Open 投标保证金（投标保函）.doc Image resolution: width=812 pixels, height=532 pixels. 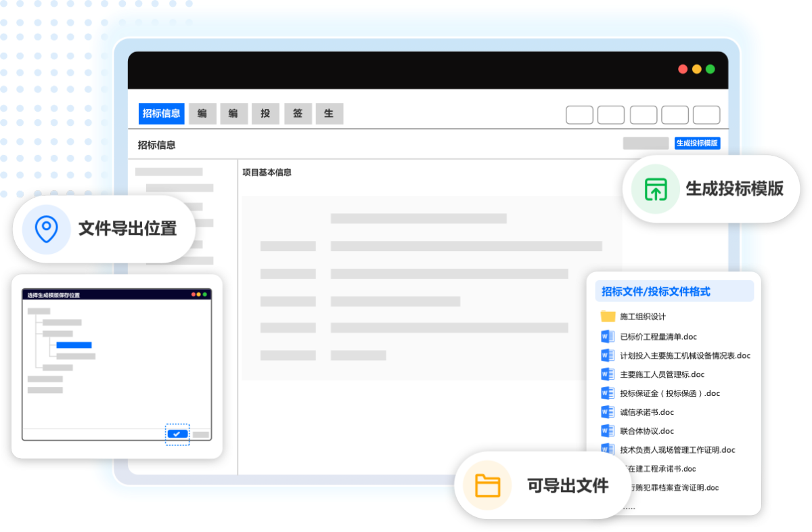point(604,393)
